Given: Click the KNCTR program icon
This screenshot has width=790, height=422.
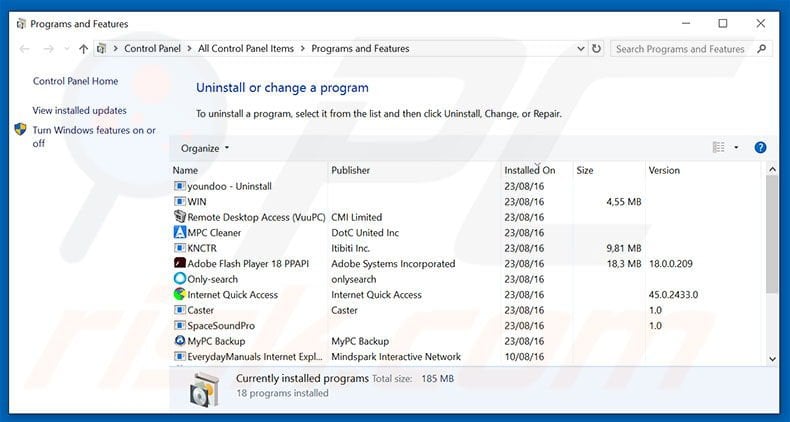Looking at the screenshot, I should [x=179, y=248].
